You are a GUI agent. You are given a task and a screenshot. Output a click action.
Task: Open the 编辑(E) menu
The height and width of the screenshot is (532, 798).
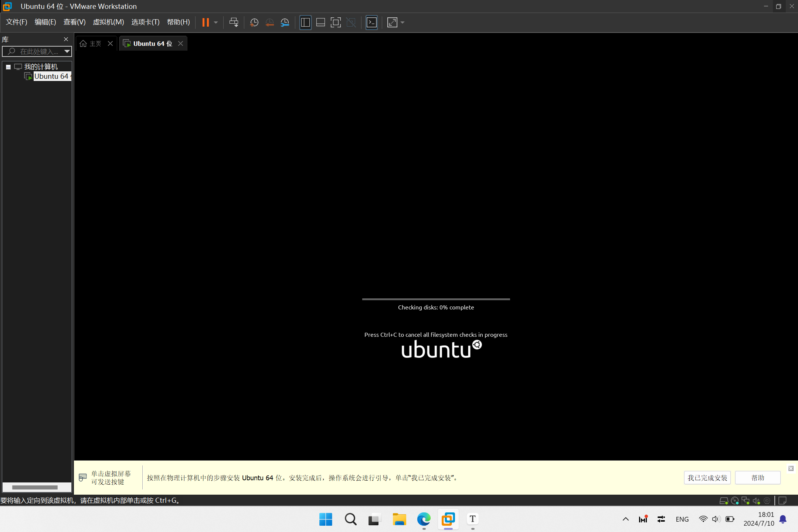point(45,22)
